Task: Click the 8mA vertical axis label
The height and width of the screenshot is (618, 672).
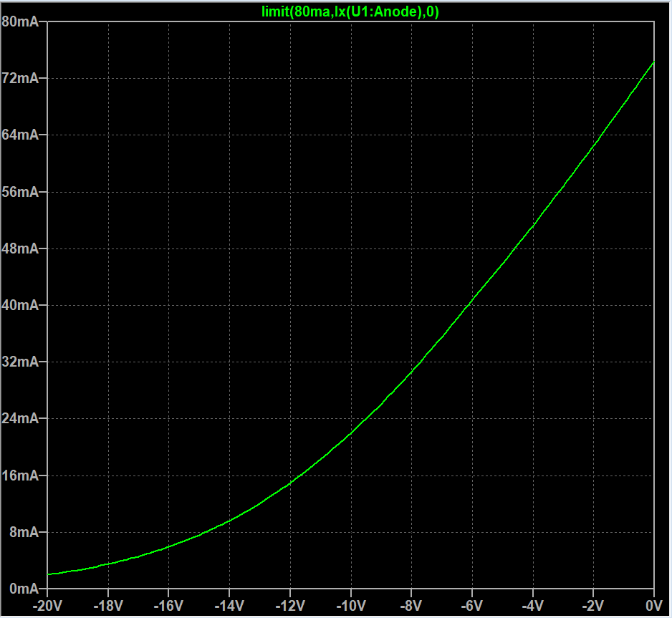Action: (x=24, y=532)
